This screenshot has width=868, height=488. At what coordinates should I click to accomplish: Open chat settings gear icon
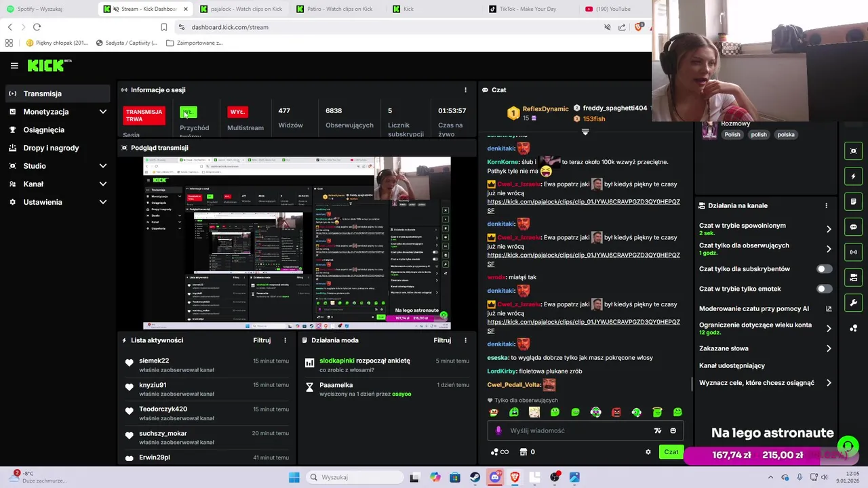click(x=648, y=452)
